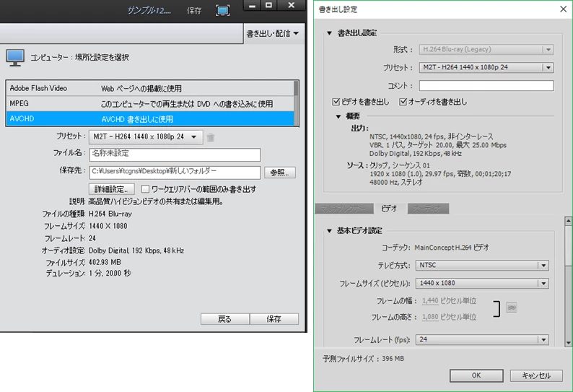Click the 保存先 path field

(175, 173)
